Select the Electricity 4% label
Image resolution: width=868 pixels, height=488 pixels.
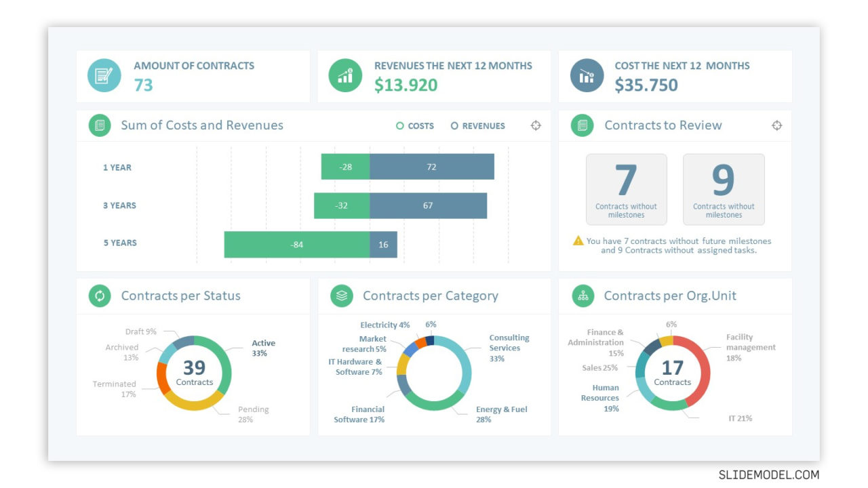[385, 325]
